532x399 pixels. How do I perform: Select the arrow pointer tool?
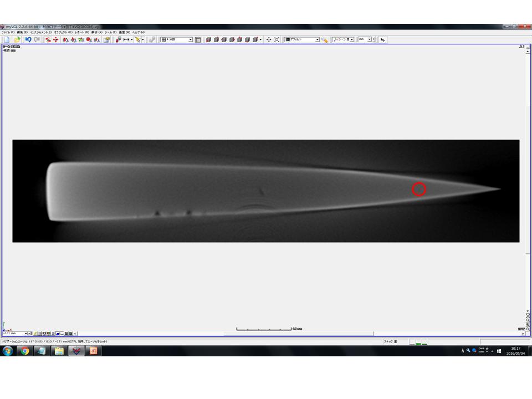pyautogui.click(x=383, y=40)
